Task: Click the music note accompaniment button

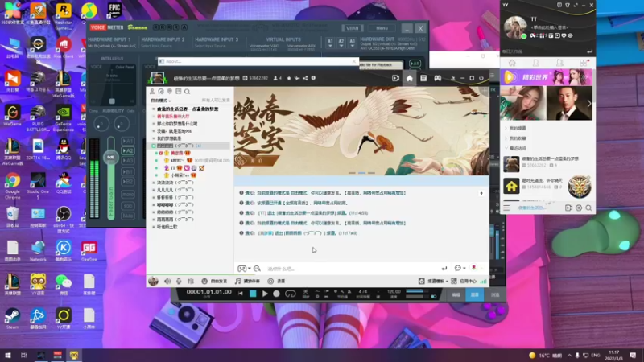Action: tap(247, 281)
